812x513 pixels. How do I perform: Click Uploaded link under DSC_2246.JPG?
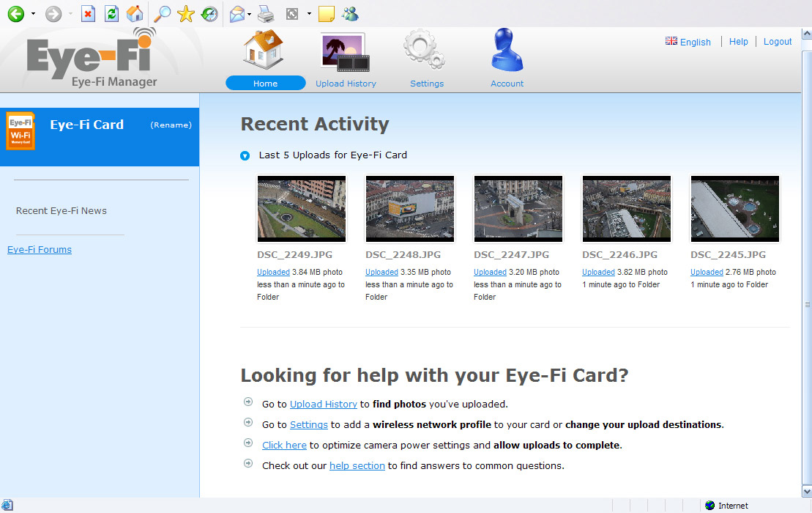point(598,272)
